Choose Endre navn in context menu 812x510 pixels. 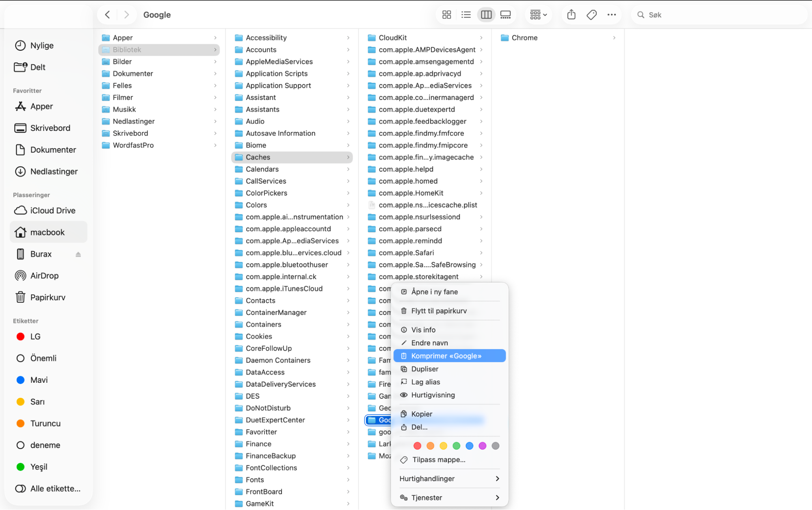click(x=449, y=343)
